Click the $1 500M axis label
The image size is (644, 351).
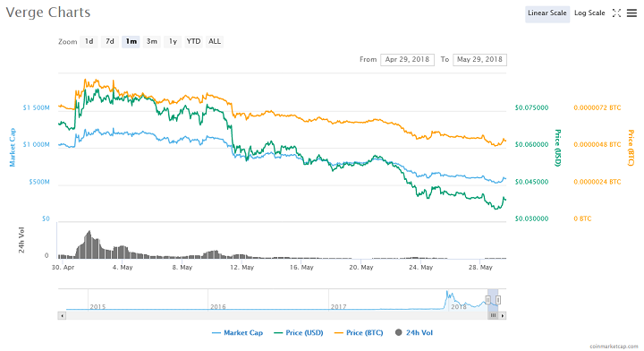point(36,107)
